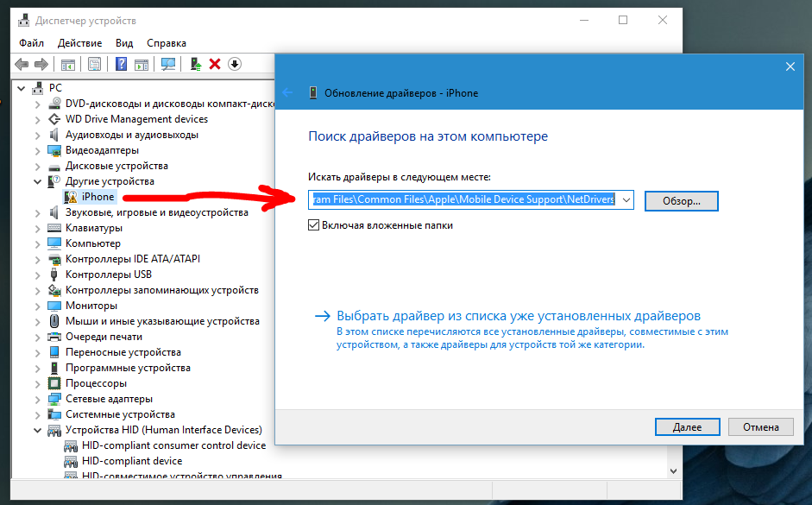The height and width of the screenshot is (505, 812).
Task: Expand Звуковые, игровые и видеоустройства category
Action: pyautogui.click(x=37, y=213)
